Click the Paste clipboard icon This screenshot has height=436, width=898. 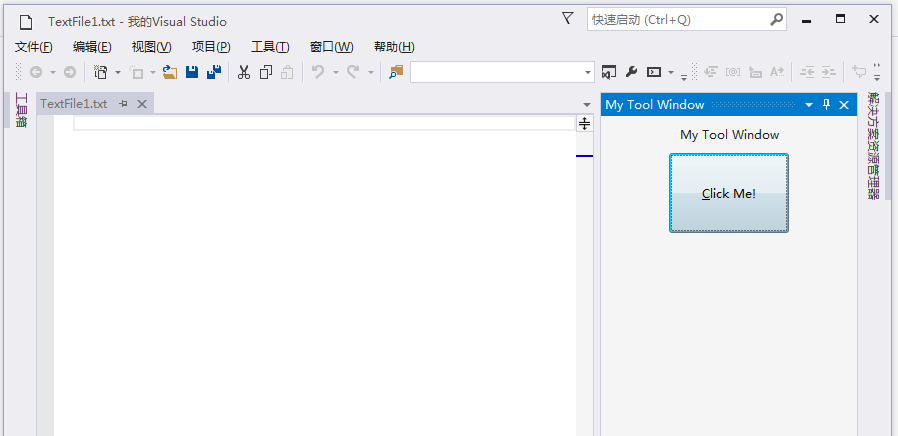[287, 72]
